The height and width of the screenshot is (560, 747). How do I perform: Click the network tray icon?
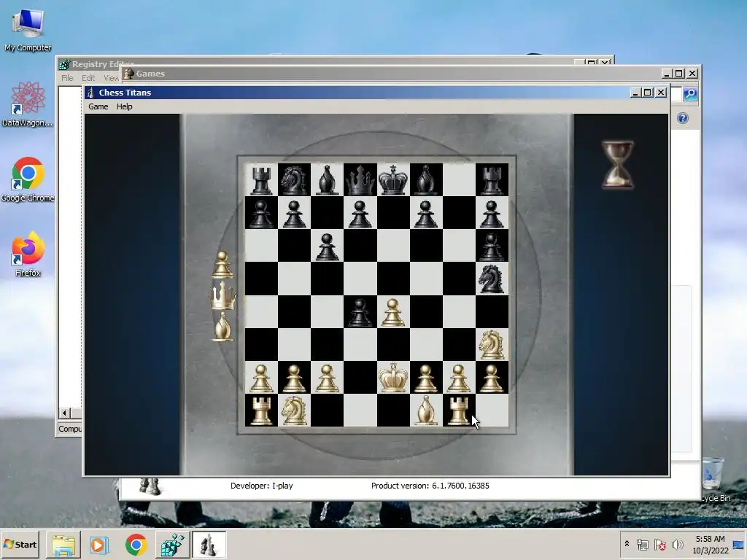(x=643, y=544)
